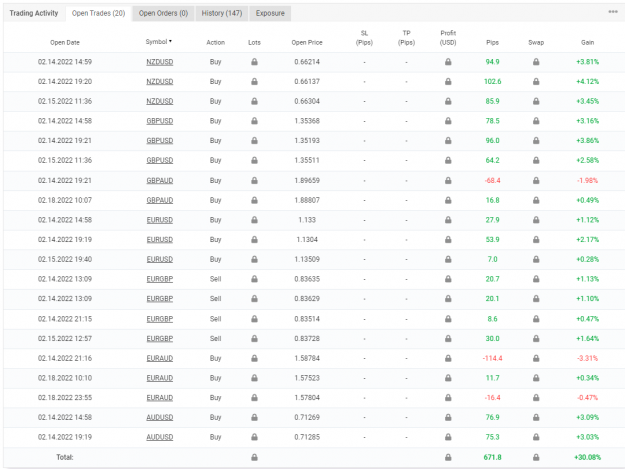Click the Swap lock icon in AUDUSD 0.71285 row
Image resolution: width=625 pixels, height=469 pixels.
coord(536,437)
